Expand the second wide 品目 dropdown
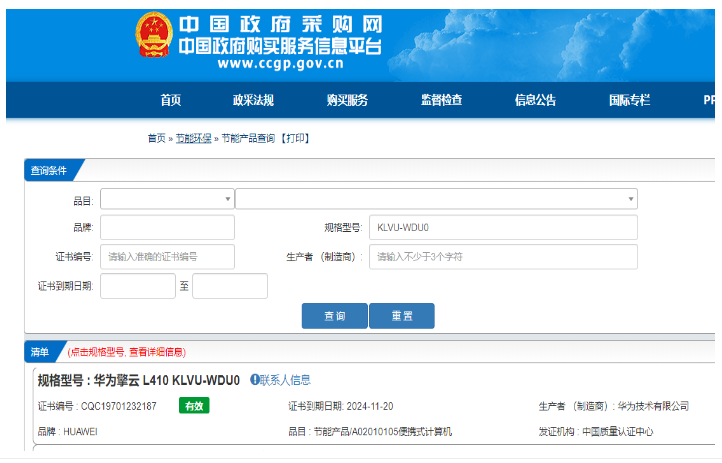Image resolution: width=722 pixels, height=463 pixels. (436, 199)
